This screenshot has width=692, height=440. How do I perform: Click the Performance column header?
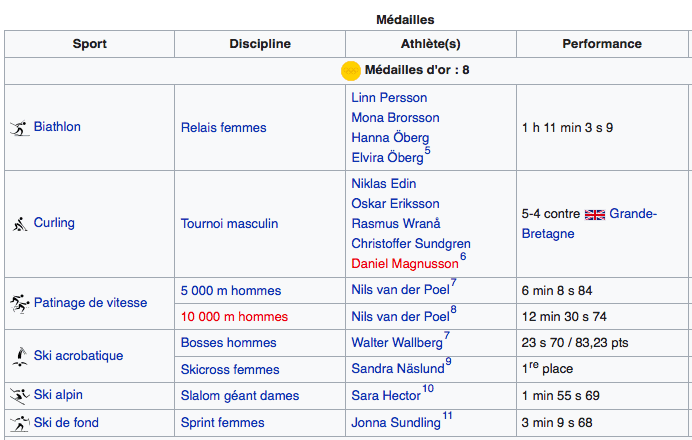(601, 44)
